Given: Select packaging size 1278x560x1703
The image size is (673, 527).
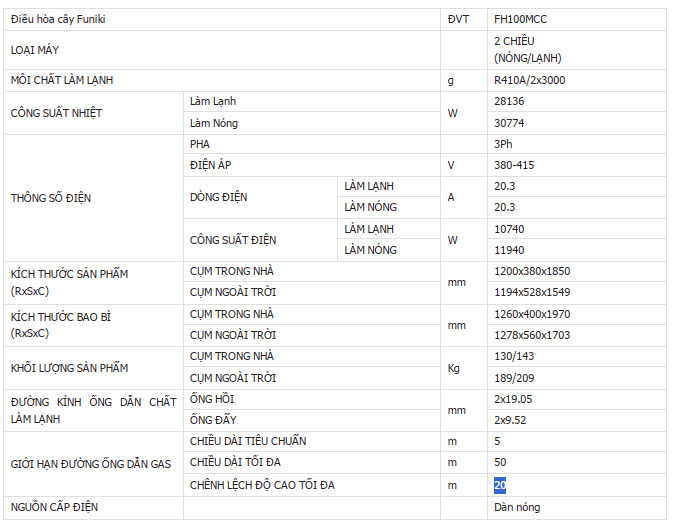Looking at the screenshot, I should 532,335.
